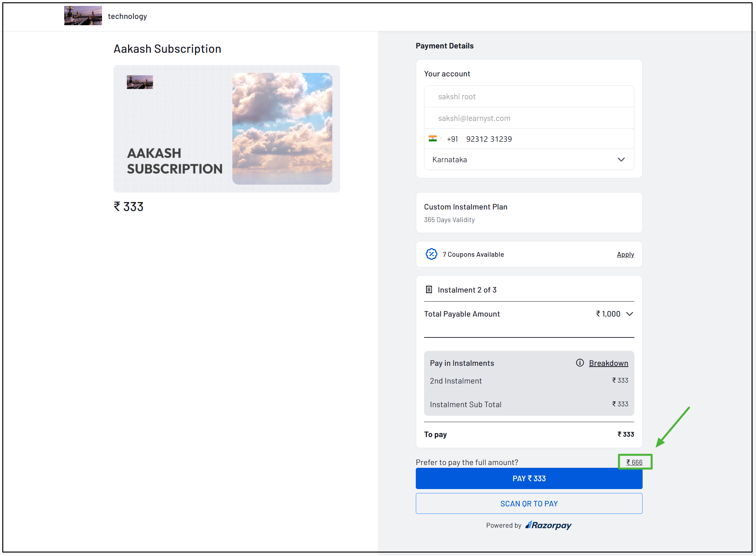The width and height of the screenshot is (756, 556).
Task: Click the Apply coupons link
Action: 625,254
